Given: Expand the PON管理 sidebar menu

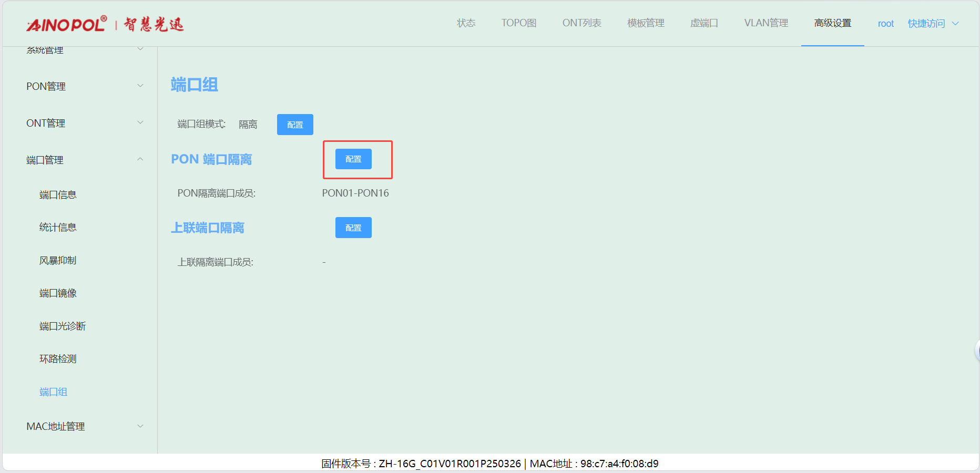Looking at the screenshot, I should point(84,86).
